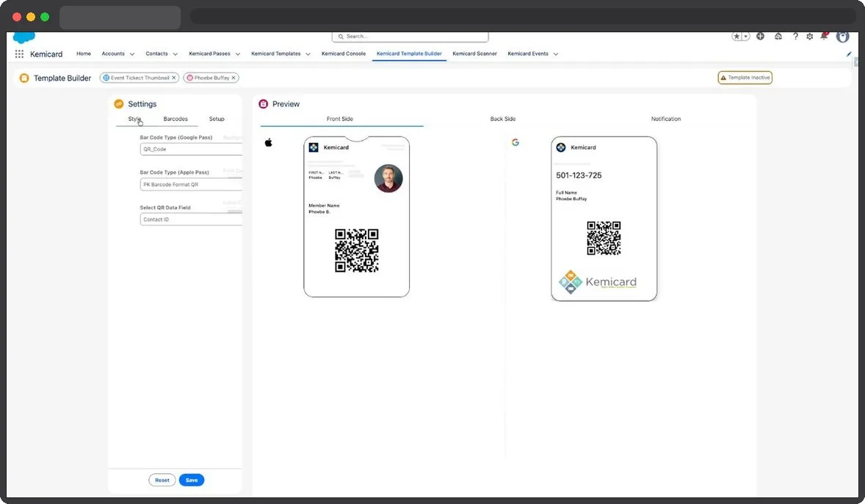Click the Template Builder orange icon
This screenshot has height=504, width=865.
coord(24,78)
